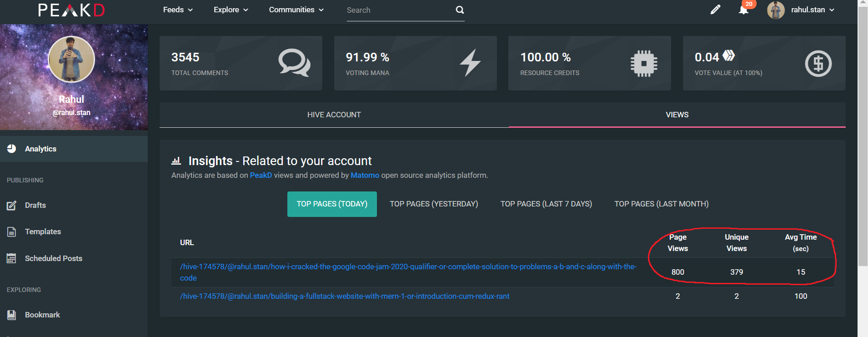
Task: Open the rahul.stan account dropdown
Action: pos(813,10)
